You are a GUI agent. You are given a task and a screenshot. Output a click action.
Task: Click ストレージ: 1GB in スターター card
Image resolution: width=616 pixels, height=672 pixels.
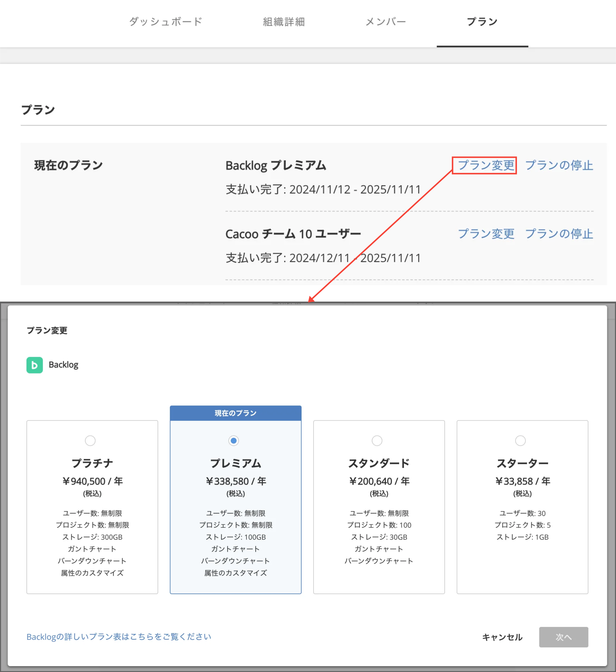tap(522, 537)
